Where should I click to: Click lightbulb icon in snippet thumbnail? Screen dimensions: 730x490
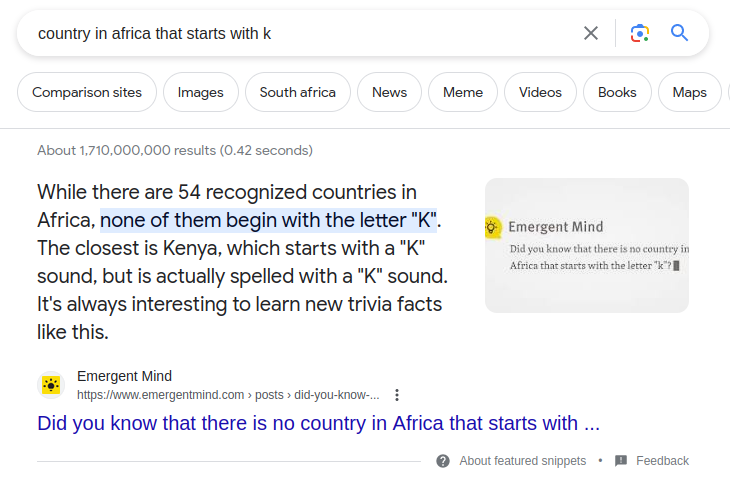click(x=492, y=227)
